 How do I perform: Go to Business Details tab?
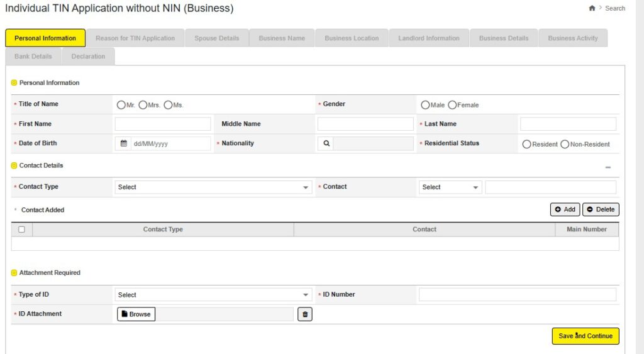(504, 38)
